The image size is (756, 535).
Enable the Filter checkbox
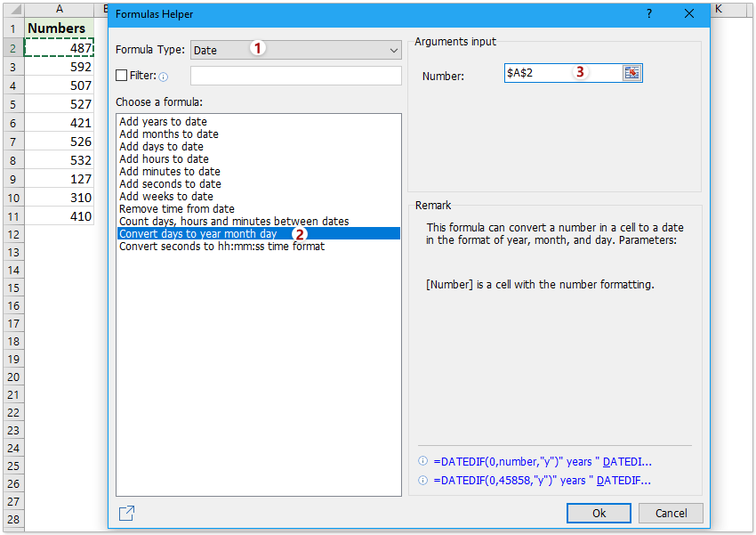(122, 76)
